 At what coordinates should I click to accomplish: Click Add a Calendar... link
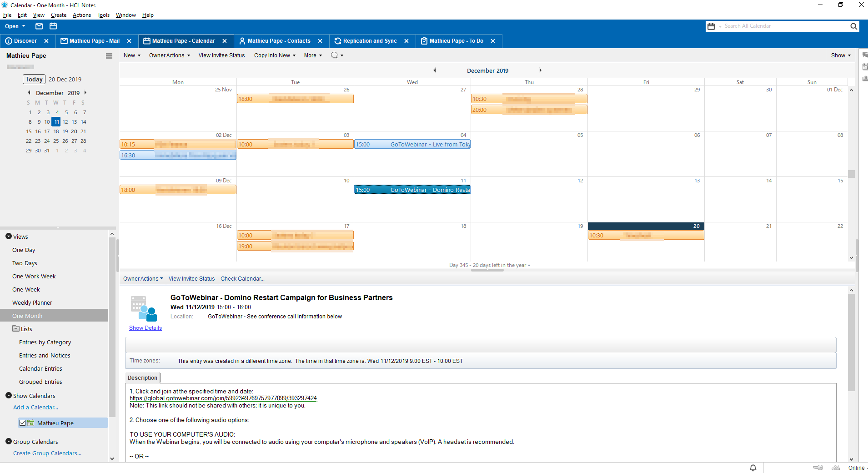[35, 408]
